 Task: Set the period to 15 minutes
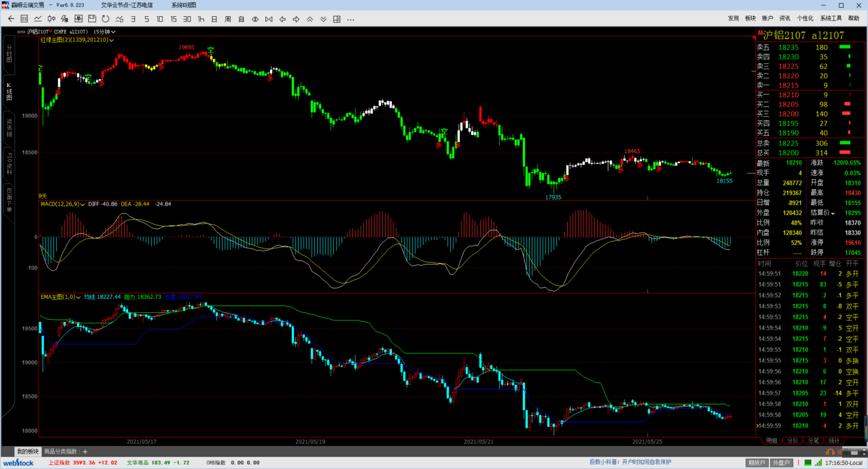pyautogui.click(x=174, y=19)
